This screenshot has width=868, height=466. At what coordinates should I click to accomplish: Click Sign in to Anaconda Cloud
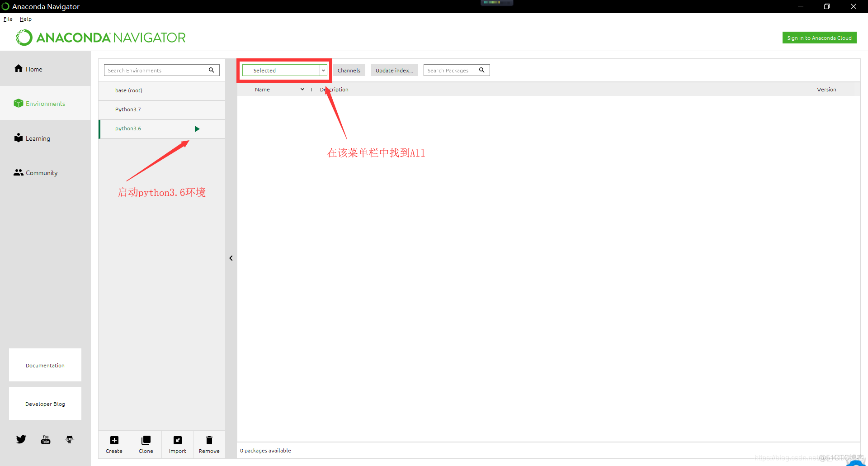pos(819,38)
